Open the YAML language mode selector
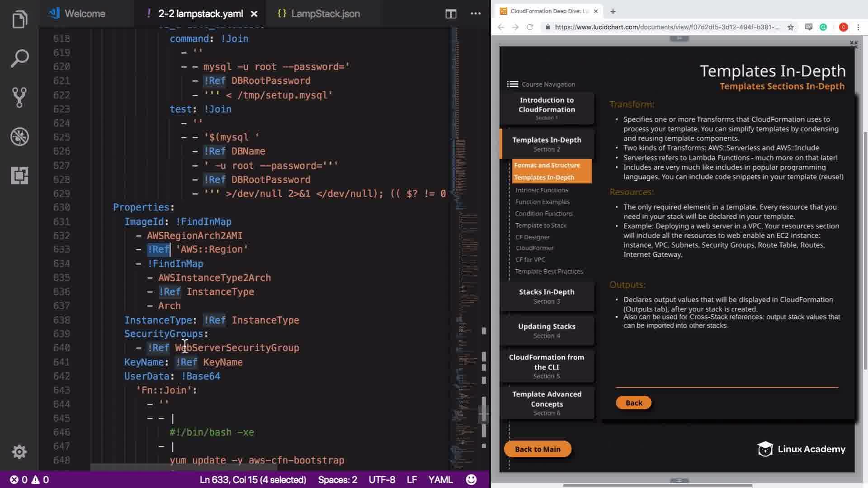868x488 pixels. pos(440,479)
